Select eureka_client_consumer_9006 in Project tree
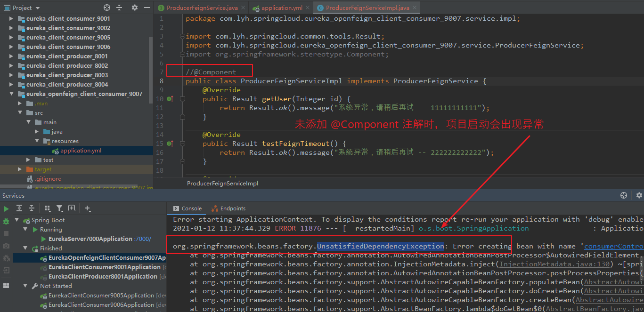644x312 pixels. (x=68, y=47)
